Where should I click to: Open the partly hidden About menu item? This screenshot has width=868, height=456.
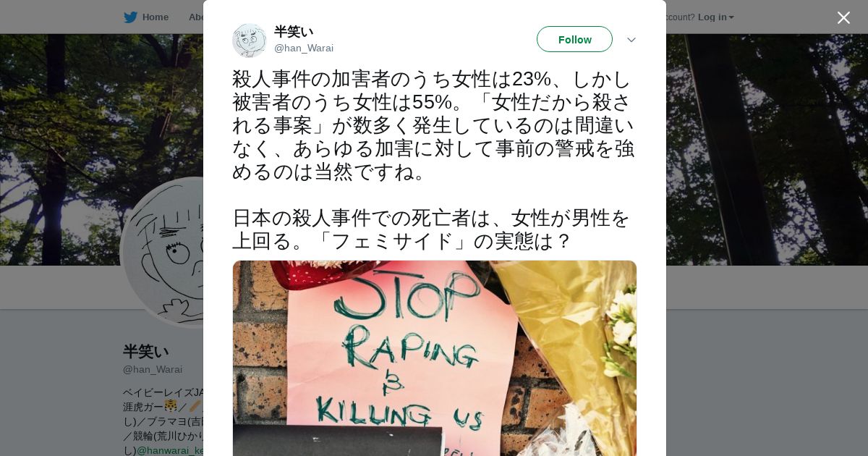(x=196, y=17)
